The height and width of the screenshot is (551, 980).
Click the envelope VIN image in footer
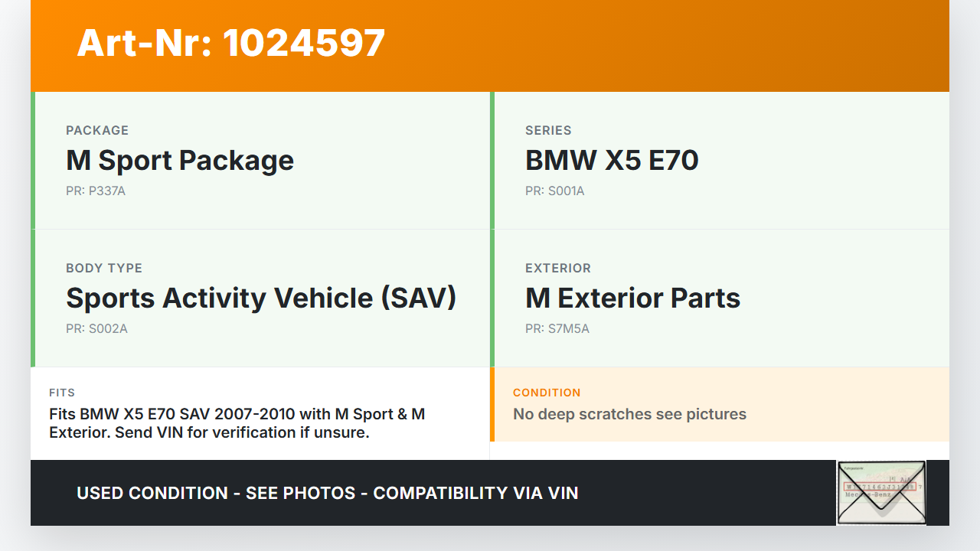click(x=880, y=493)
